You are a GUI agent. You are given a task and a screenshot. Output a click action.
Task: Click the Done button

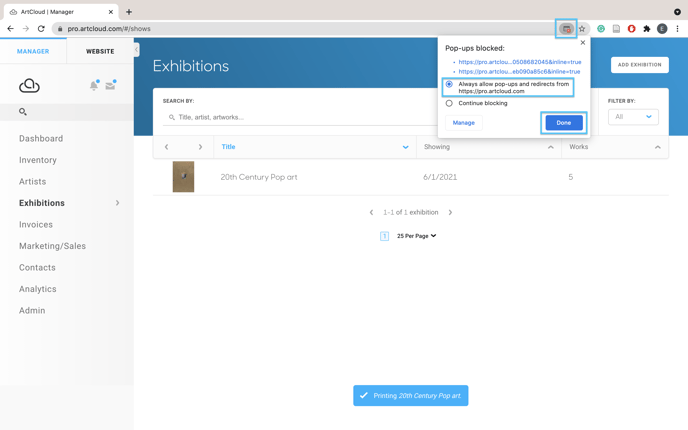[564, 123]
